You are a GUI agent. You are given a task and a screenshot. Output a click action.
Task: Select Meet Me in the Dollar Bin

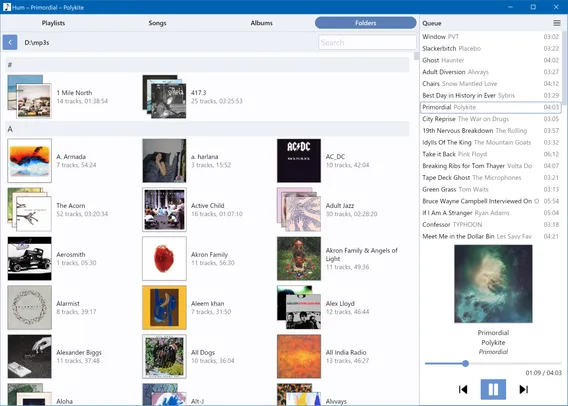[490, 237]
